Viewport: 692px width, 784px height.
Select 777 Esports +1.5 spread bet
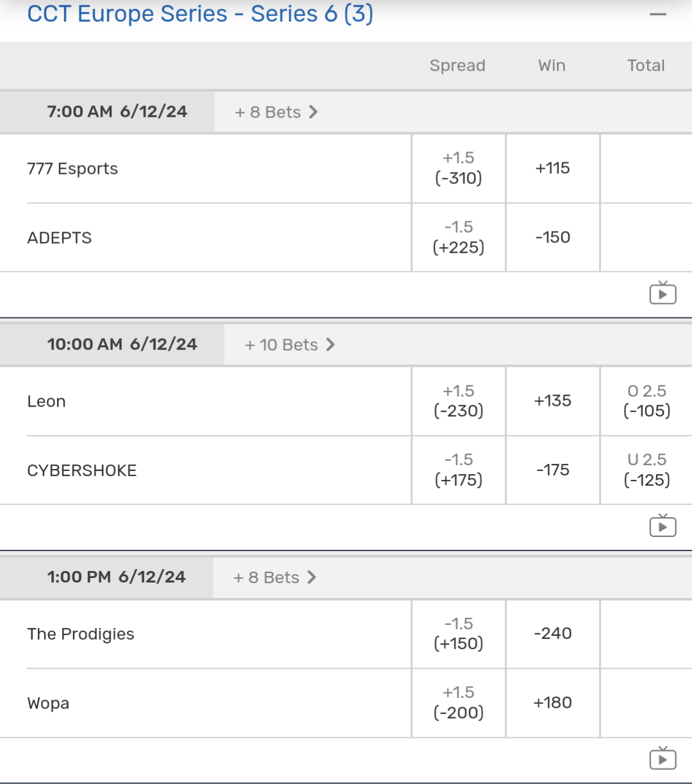coord(459,168)
